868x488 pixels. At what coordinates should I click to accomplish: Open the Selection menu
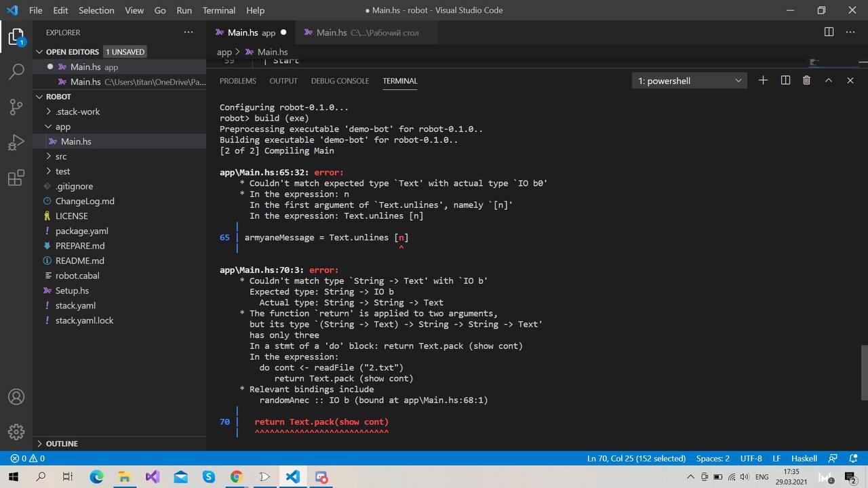(x=96, y=10)
